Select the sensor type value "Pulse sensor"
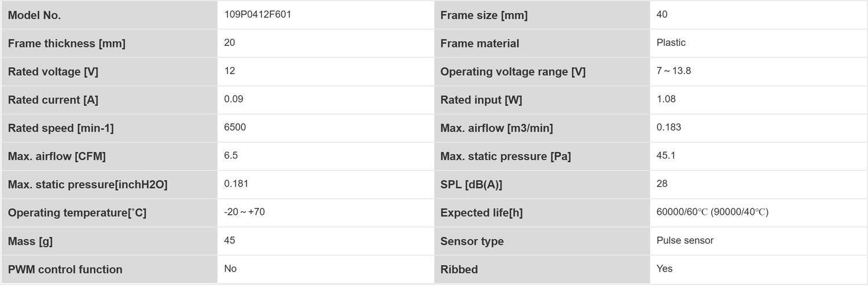The image size is (868, 286). (685, 240)
